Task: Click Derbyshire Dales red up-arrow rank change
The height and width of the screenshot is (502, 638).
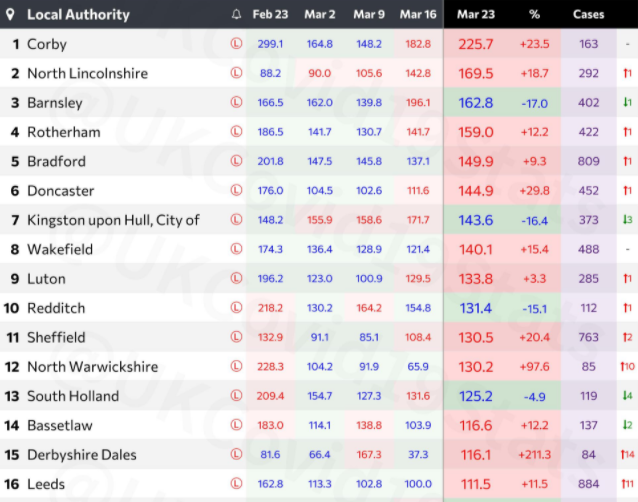Action: click(626, 455)
